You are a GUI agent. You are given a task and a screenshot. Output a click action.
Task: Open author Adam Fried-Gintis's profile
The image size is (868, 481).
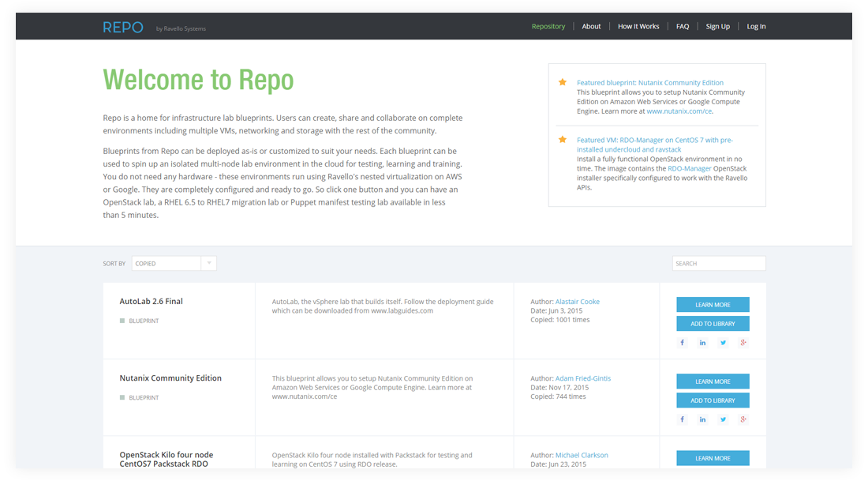tap(583, 378)
